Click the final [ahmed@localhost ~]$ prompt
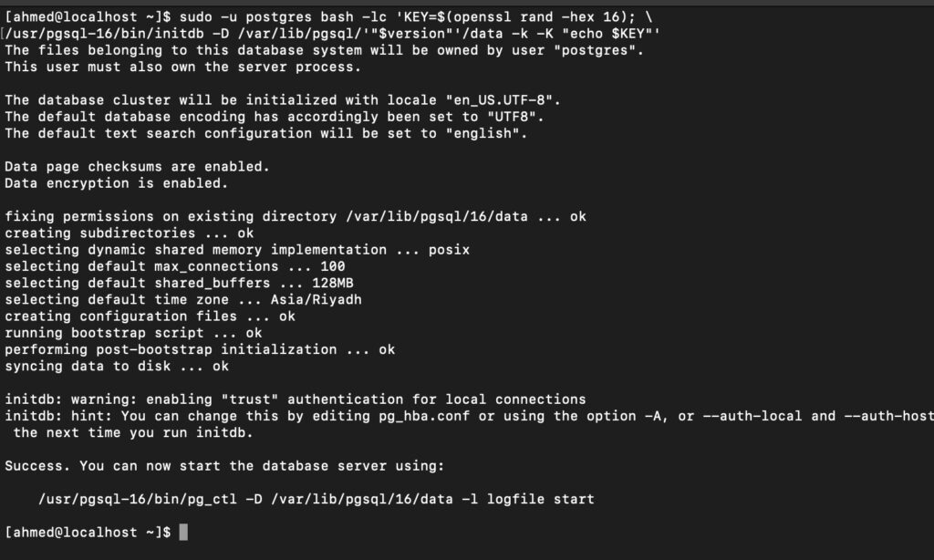 point(88,532)
